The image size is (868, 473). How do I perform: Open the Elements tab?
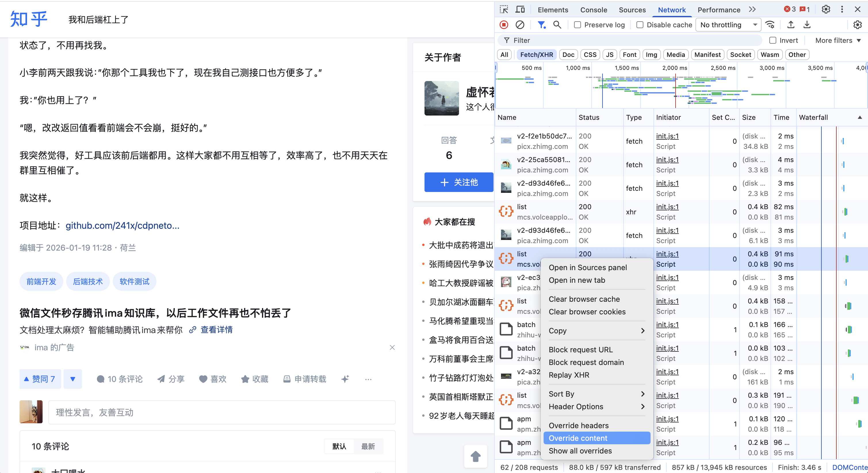[552, 10]
